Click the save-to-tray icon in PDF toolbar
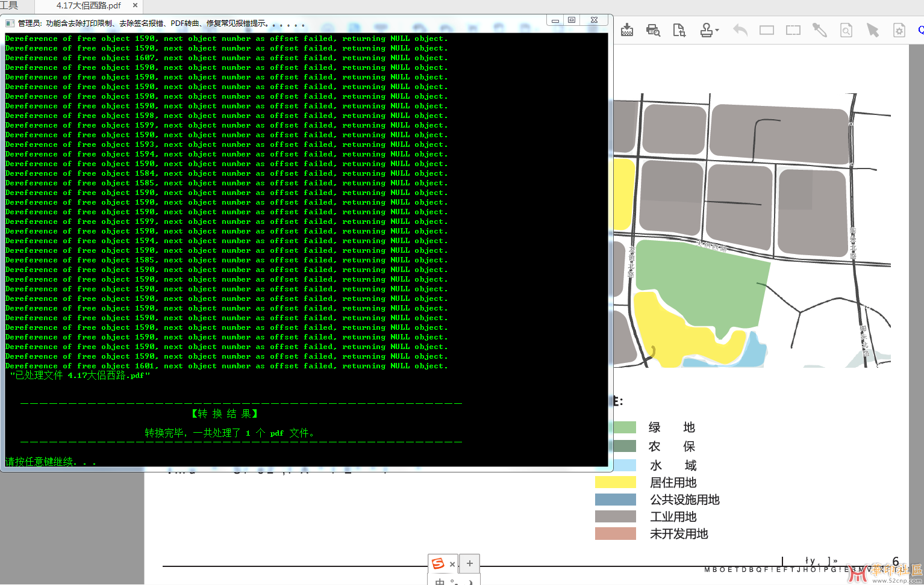 point(627,30)
